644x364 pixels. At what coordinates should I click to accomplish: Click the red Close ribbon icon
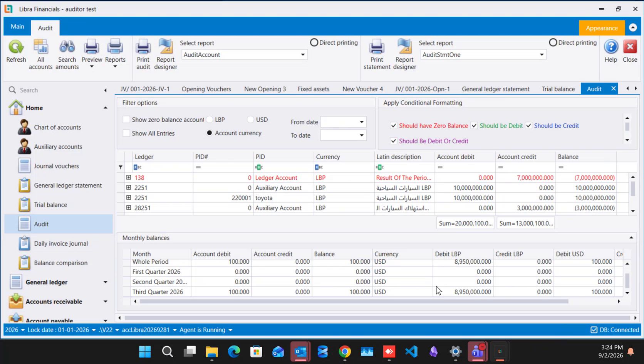pyautogui.click(x=630, y=47)
